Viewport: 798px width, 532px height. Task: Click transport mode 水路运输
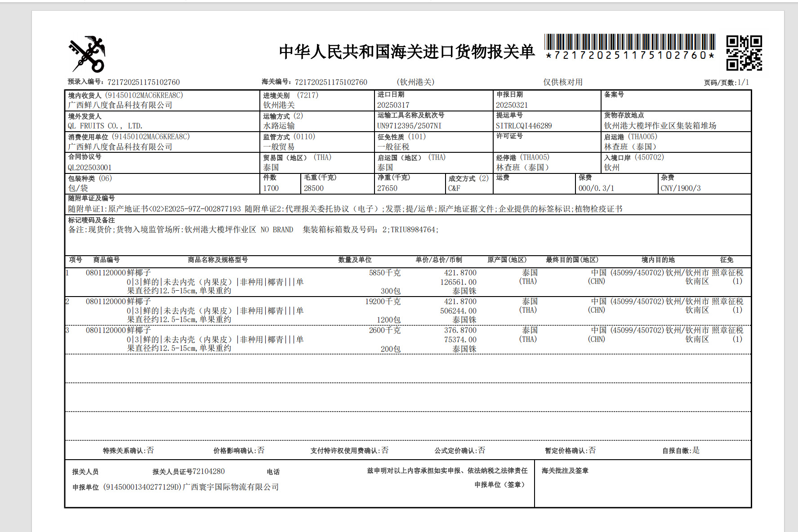click(279, 126)
